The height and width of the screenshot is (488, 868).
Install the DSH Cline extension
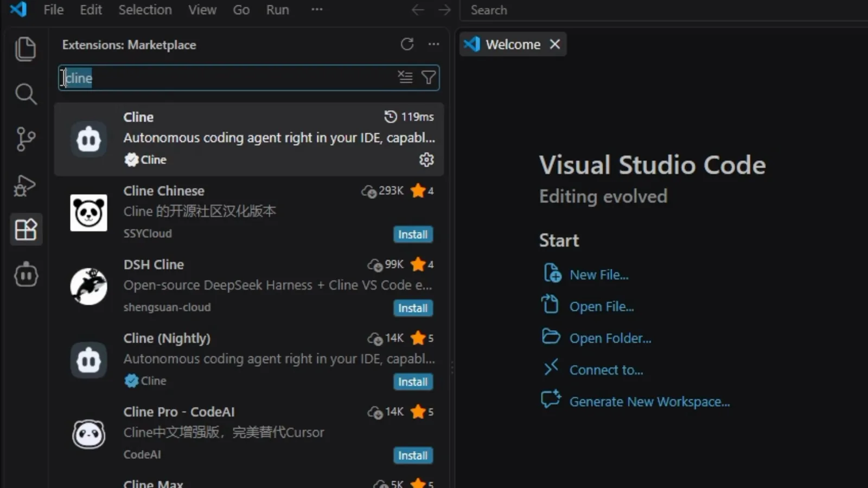413,308
